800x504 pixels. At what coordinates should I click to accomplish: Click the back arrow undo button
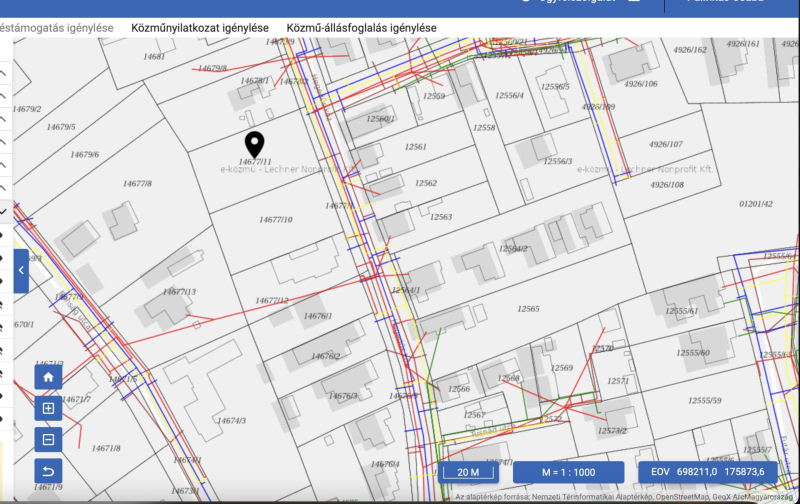coord(48,471)
